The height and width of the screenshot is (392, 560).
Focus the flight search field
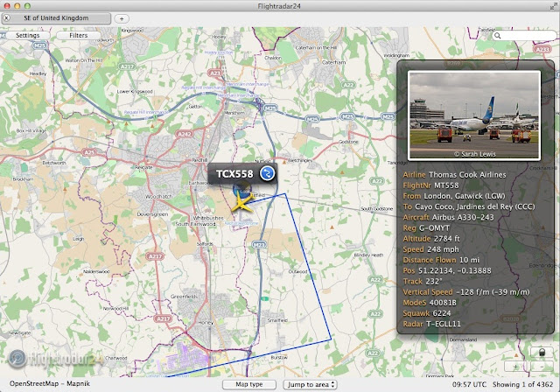(x=524, y=36)
